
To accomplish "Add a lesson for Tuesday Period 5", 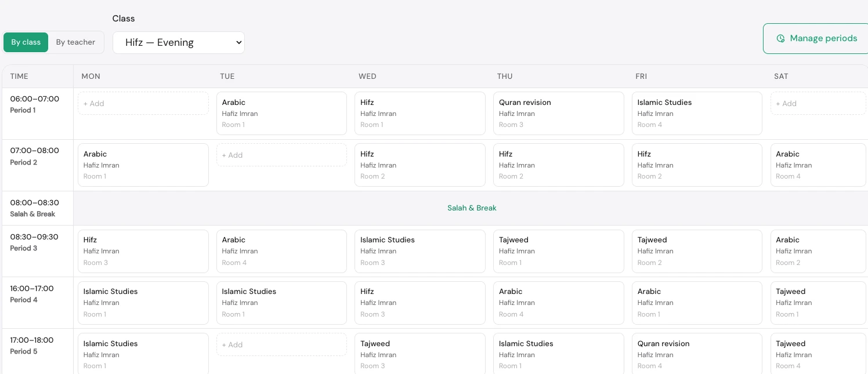I will click(281, 344).
